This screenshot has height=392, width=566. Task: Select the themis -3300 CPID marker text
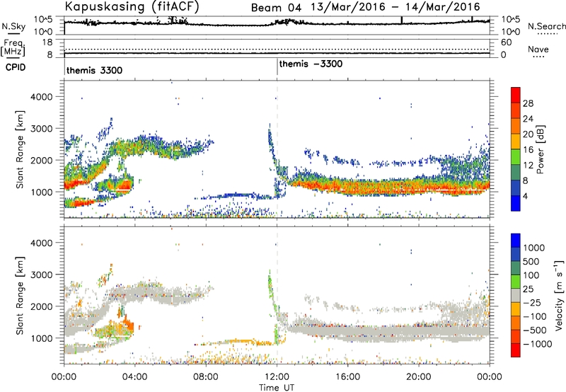point(311,64)
